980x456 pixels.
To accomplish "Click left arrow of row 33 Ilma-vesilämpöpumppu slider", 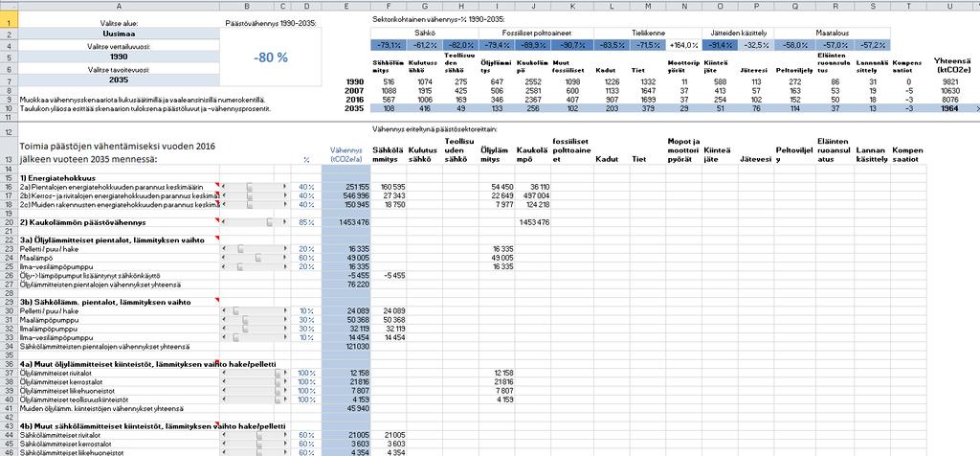I will coord(224,337).
